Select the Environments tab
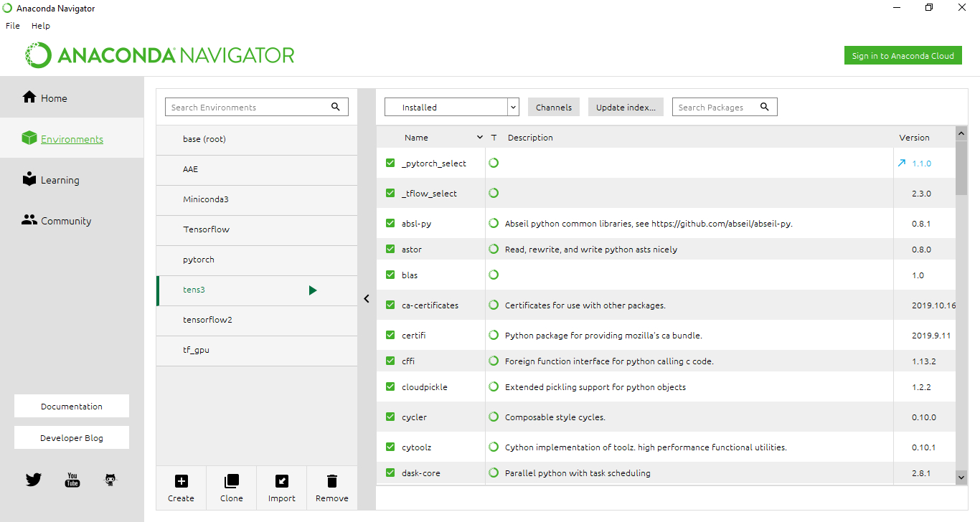The width and height of the screenshot is (980, 522). click(72, 138)
